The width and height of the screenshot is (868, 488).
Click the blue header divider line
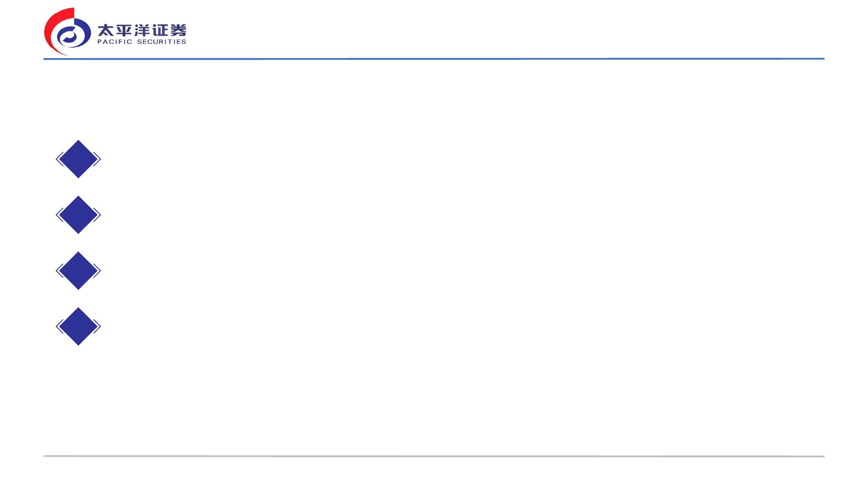[x=434, y=59]
